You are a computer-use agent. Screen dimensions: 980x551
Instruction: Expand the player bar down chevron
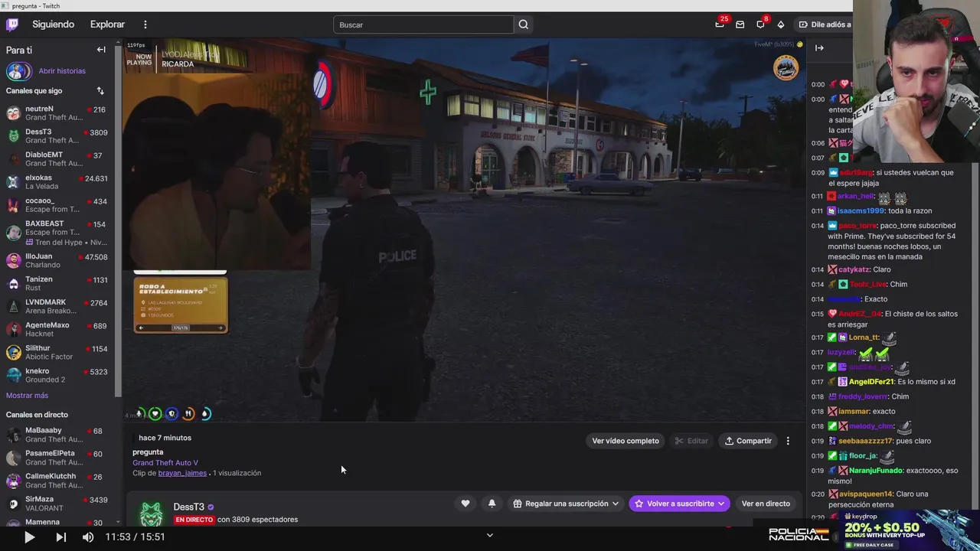pos(490,535)
